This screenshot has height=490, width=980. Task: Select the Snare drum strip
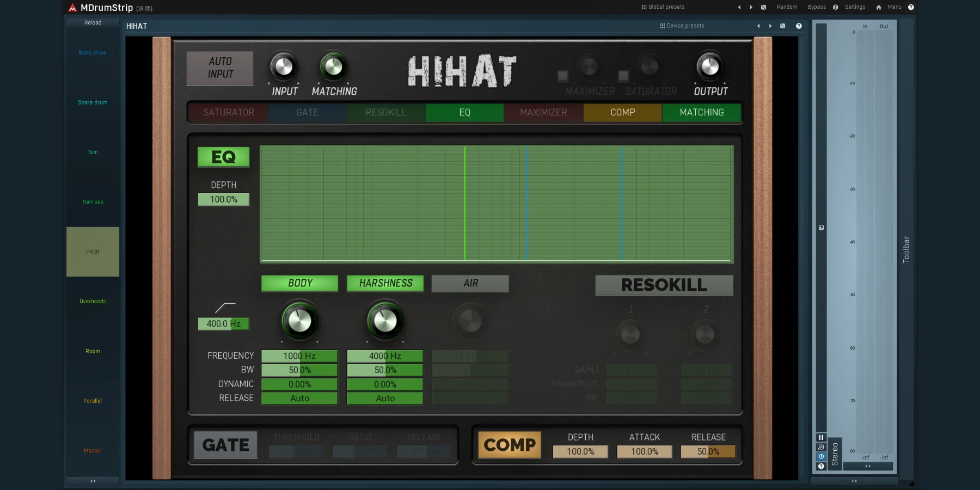93,102
